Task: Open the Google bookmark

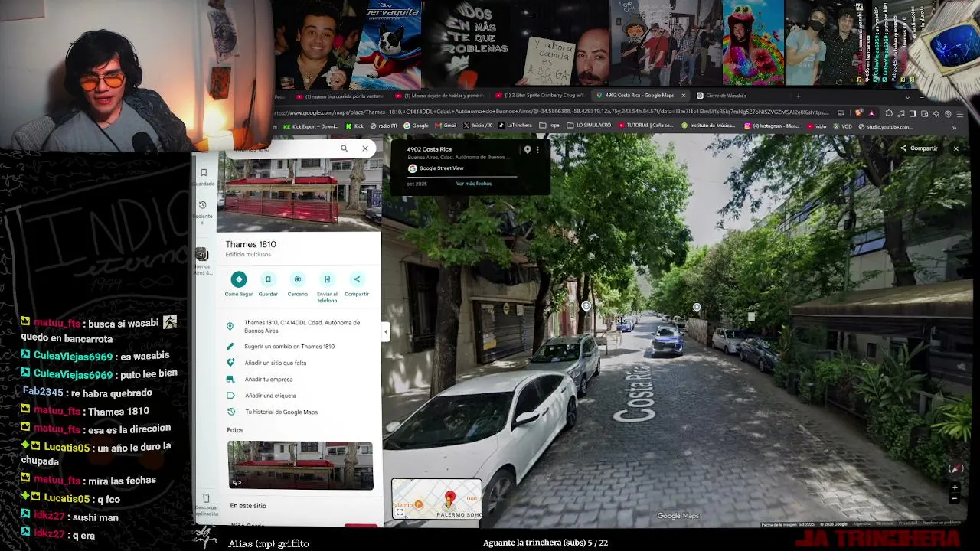Action: pos(416,126)
